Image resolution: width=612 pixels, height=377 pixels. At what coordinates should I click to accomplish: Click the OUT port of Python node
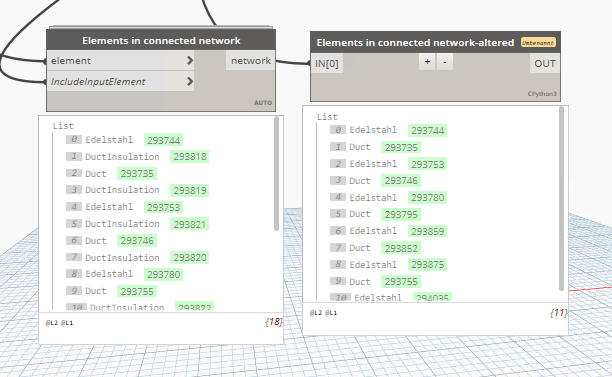[544, 64]
